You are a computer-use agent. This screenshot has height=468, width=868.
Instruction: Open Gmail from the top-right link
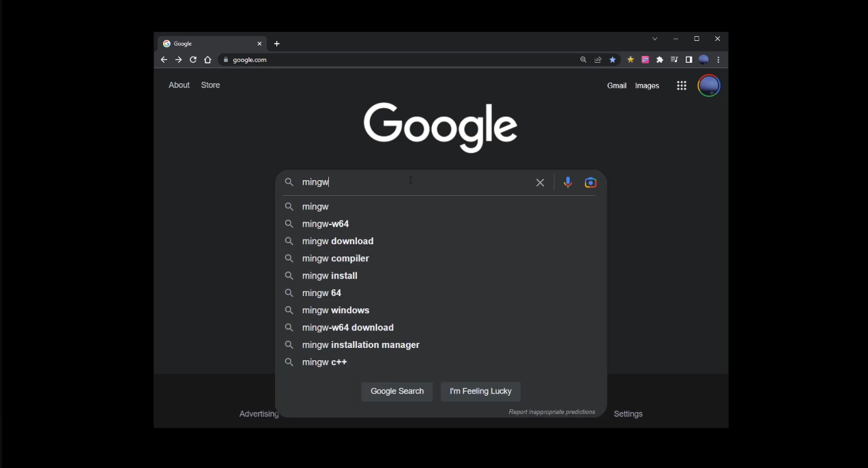click(617, 85)
